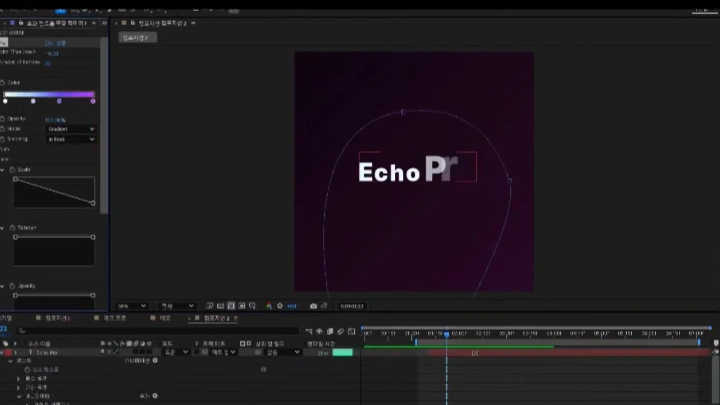This screenshot has width=720, height=405.
Task: Click the current time display in the viewer
Action: pos(352,306)
